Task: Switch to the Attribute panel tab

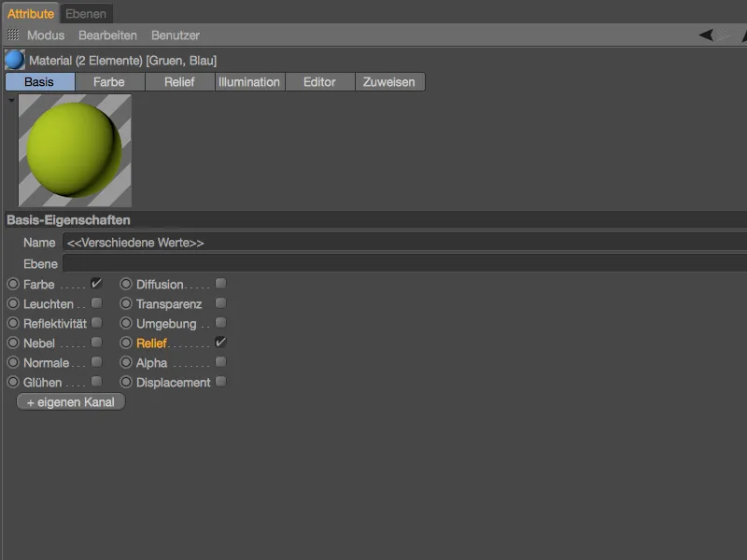Action: click(x=31, y=14)
